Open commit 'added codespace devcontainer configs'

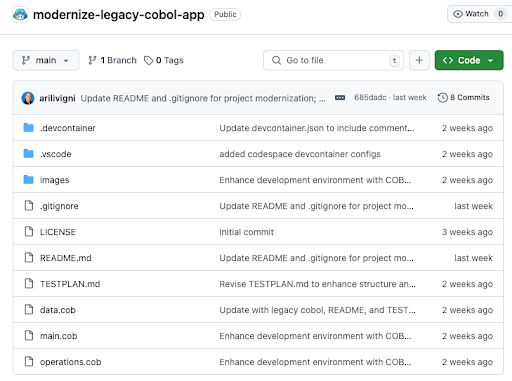[300, 154]
